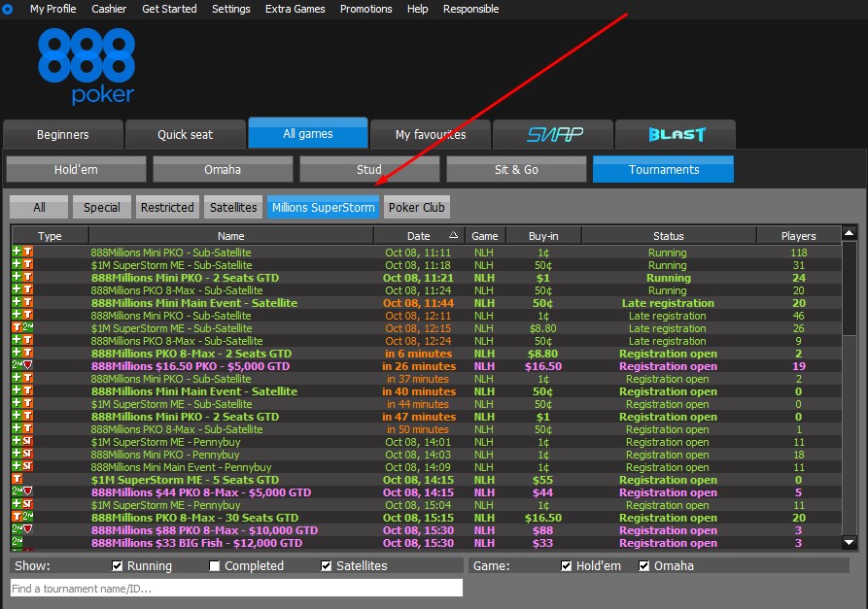This screenshot has width=868, height=609.
Task: Click the All tournaments filter button
Action: pyautogui.click(x=38, y=206)
